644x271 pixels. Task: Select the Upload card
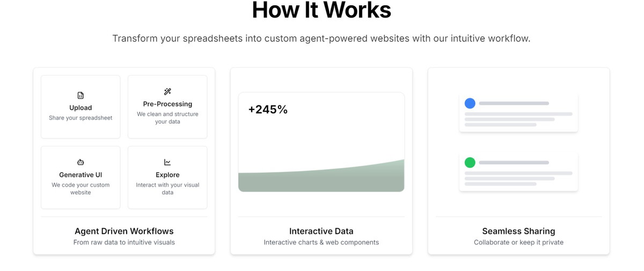80,107
